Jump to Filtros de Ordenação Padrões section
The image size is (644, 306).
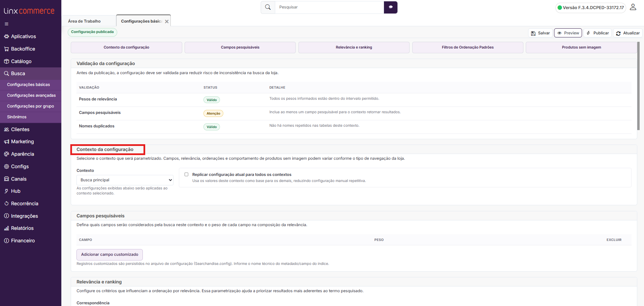tap(468, 48)
